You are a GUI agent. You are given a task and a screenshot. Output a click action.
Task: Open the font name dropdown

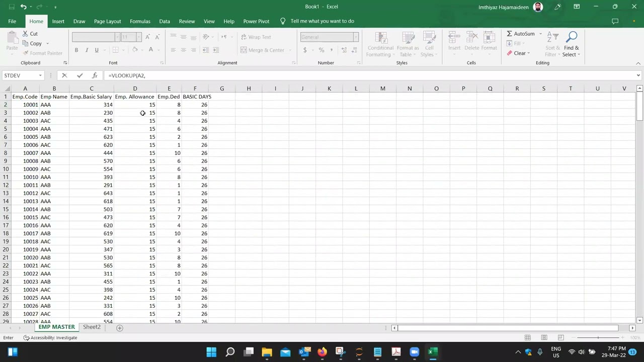click(x=117, y=37)
